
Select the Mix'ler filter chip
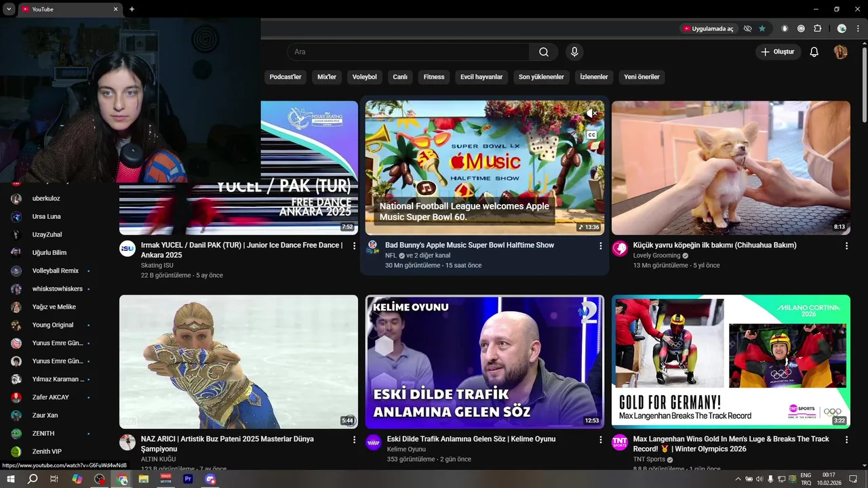327,77
